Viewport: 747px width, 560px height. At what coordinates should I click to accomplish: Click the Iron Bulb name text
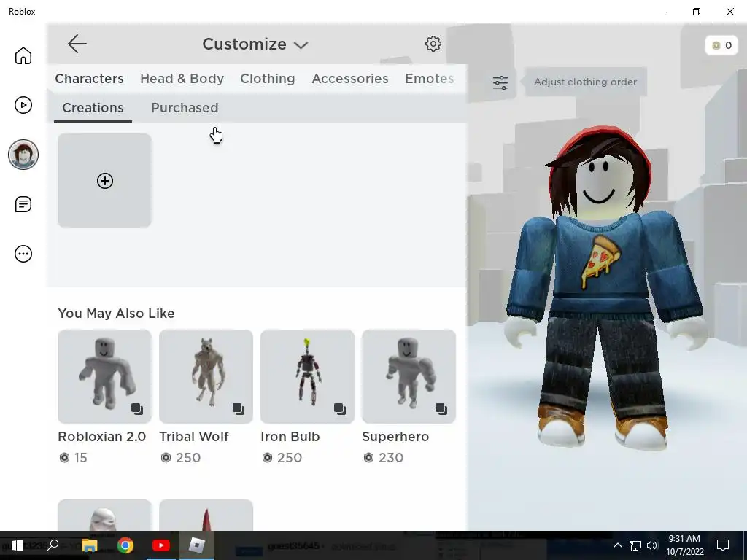[x=290, y=437]
